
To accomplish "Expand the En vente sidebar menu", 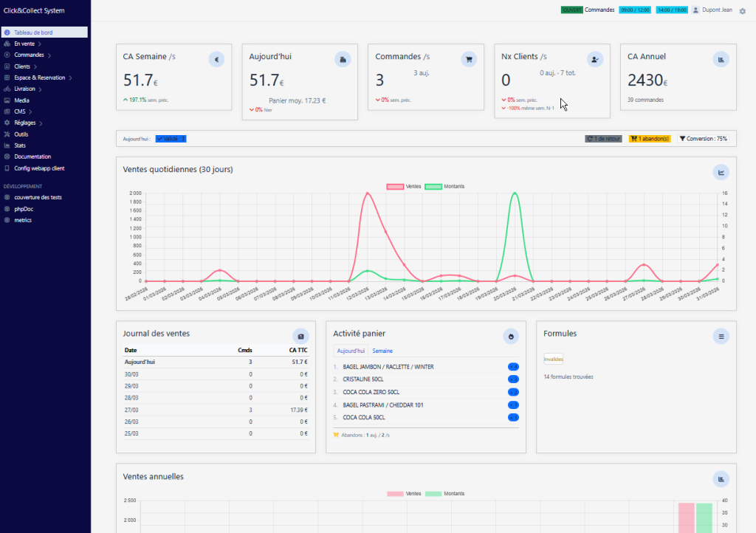I will (x=27, y=44).
